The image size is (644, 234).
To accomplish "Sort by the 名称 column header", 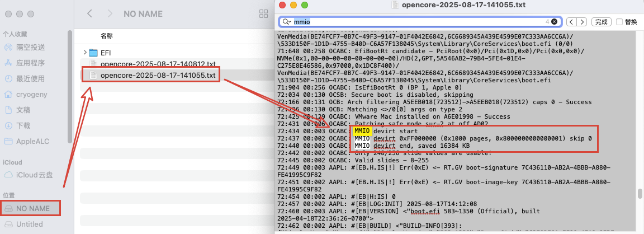I will pyautogui.click(x=106, y=36).
